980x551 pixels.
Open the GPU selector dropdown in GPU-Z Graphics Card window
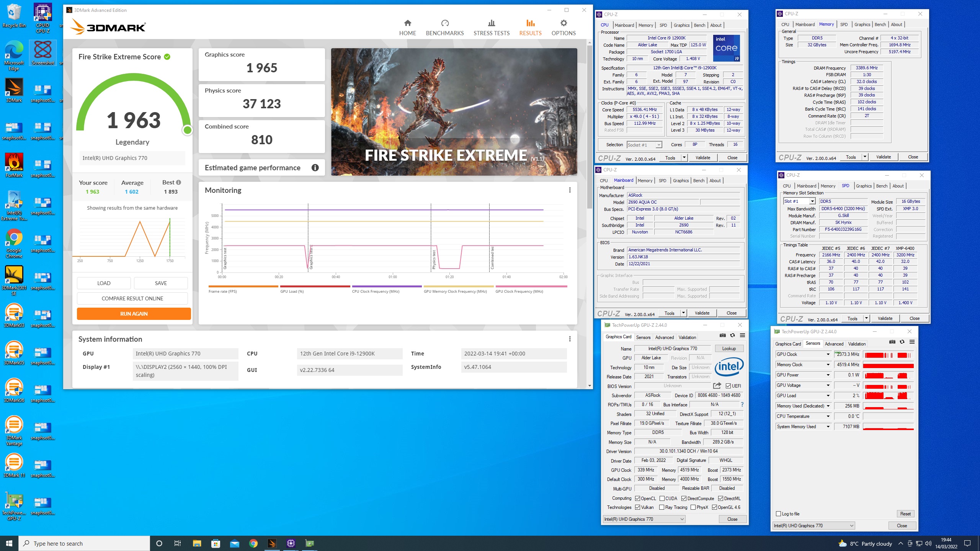[x=644, y=519]
